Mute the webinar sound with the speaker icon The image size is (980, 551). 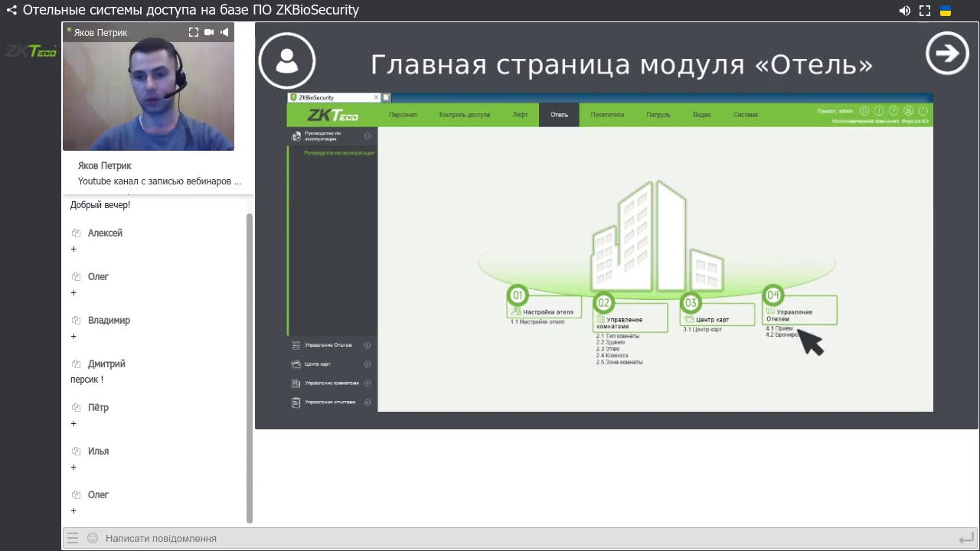pyautogui.click(x=905, y=11)
